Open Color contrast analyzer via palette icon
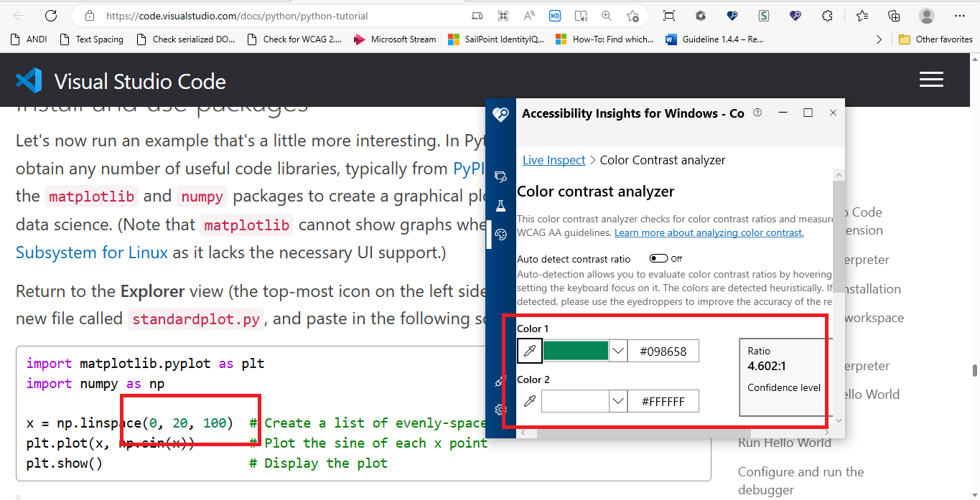980x500 pixels. tap(500, 234)
